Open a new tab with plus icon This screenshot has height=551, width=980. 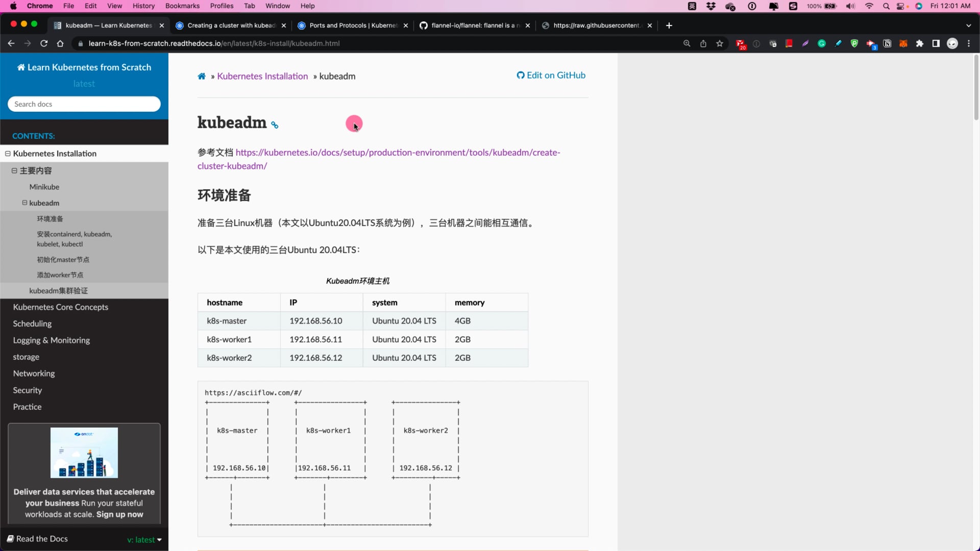click(669, 26)
